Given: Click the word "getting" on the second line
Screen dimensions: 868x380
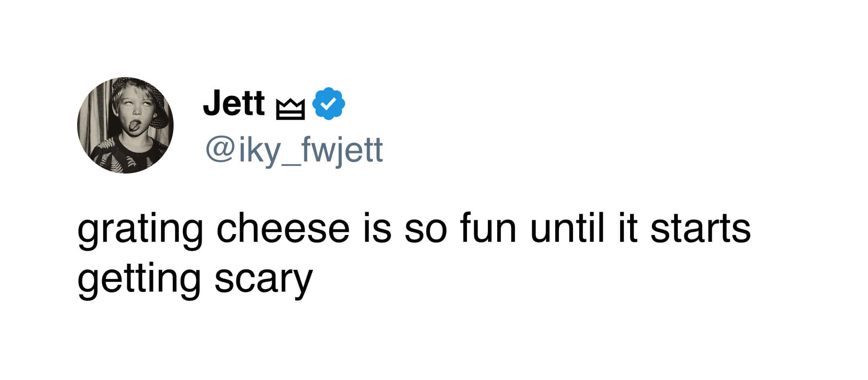Looking at the screenshot, I should pyautogui.click(x=139, y=280).
